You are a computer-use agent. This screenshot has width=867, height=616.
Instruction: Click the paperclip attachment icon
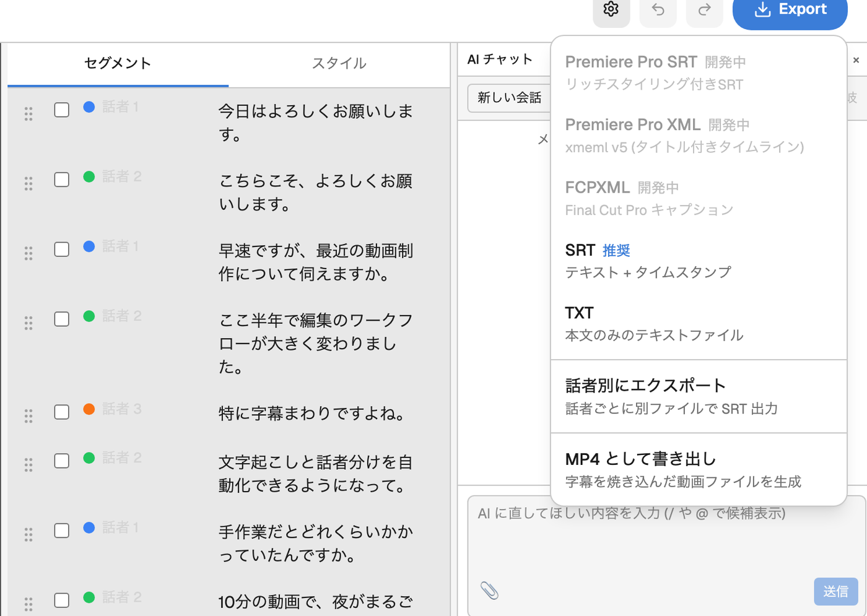pyautogui.click(x=489, y=591)
